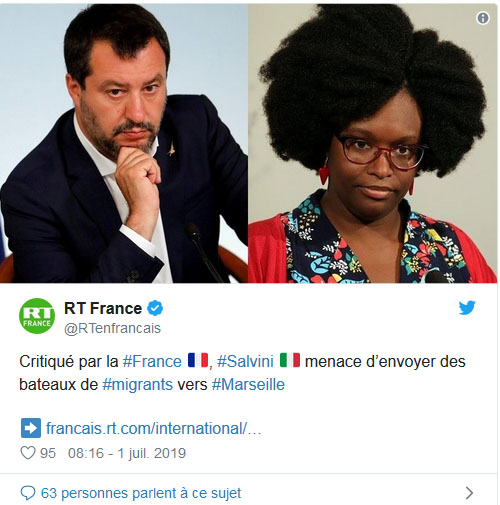Image resolution: width=500 pixels, height=505 pixels.
Task: Open the @RTenfrancais handle
Action: 112,328
